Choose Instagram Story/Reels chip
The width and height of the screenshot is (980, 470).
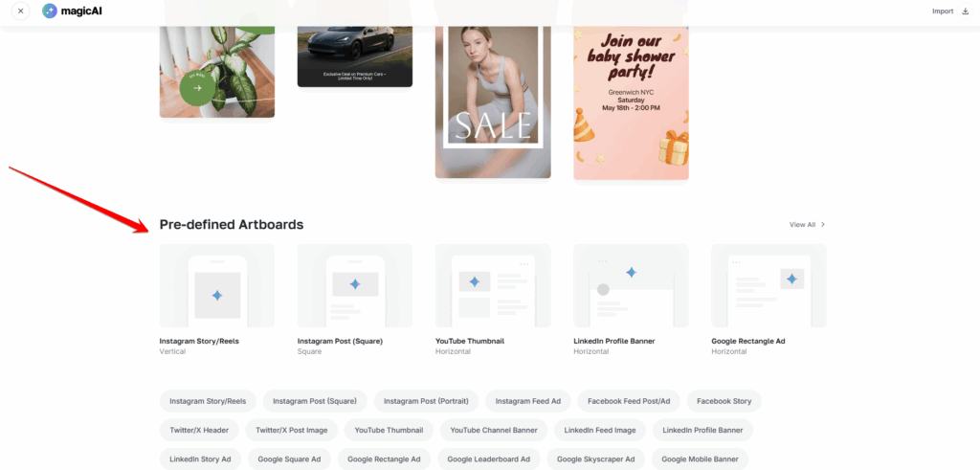[208, 401]
